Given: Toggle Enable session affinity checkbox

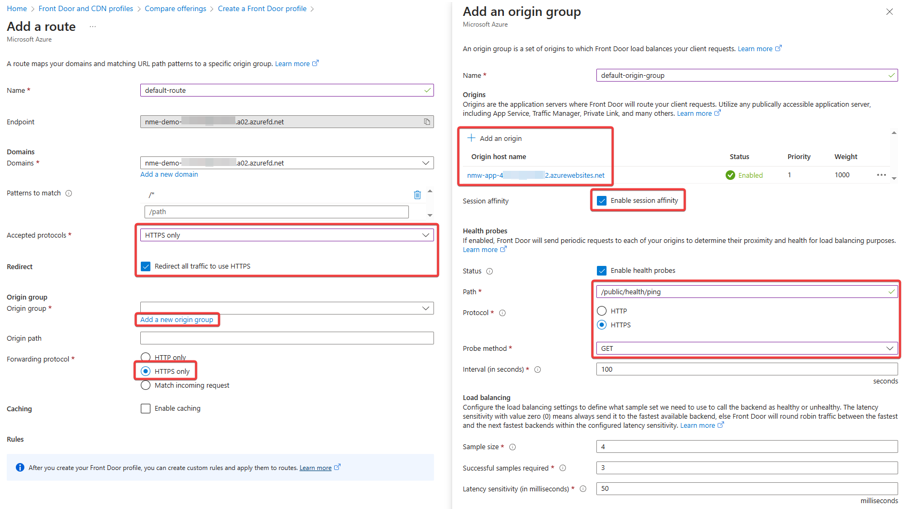Looking at the screenshot, I should coord(602,200).
